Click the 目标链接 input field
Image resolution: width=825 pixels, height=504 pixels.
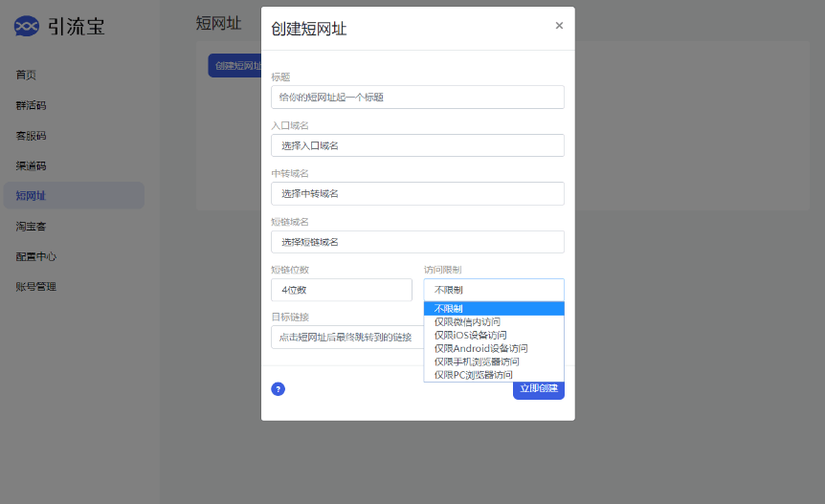tap(347, 337)
